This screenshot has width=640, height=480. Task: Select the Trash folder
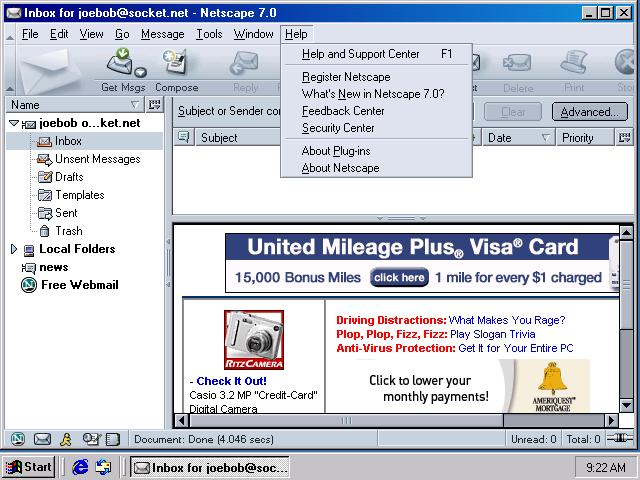[60, 231]
